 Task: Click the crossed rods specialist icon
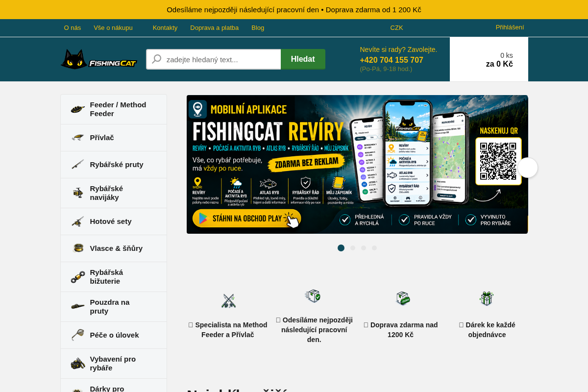click(x=228, y=300)
